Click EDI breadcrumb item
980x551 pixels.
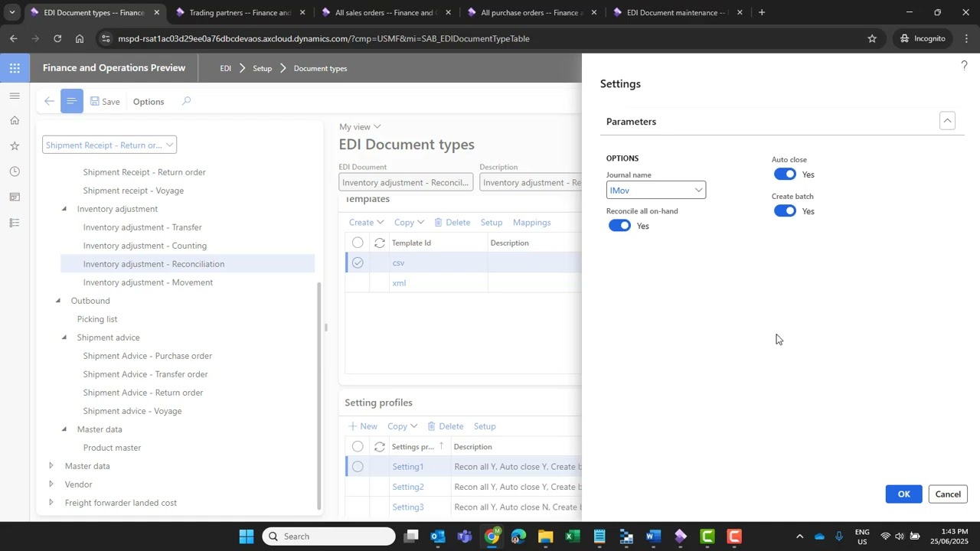(225, 68)
